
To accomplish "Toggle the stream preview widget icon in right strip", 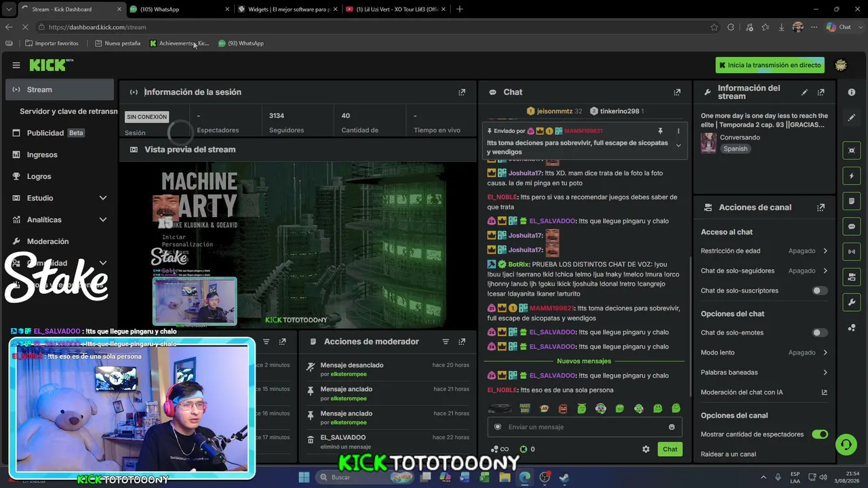I will coord(852,150).
